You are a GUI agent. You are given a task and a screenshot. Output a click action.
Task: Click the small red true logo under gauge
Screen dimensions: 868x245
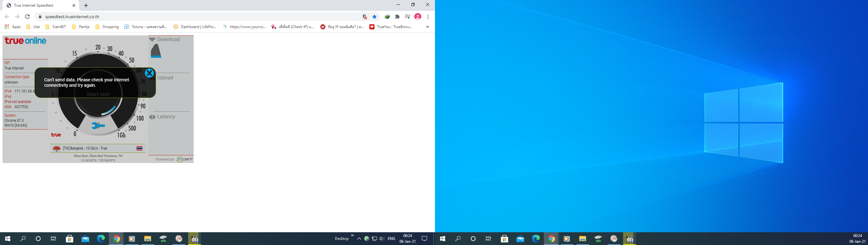click(x=56, y=135)
